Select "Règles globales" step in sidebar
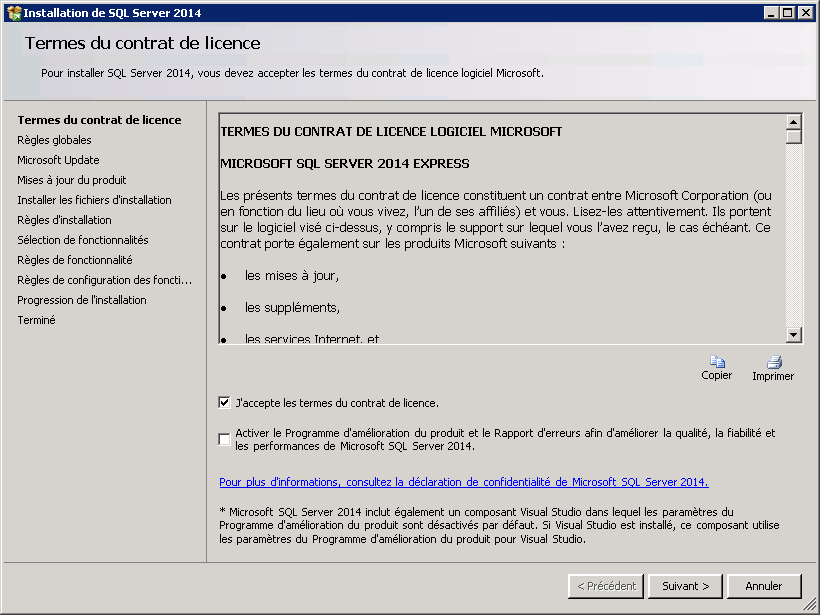The height and width of the screenshot is (615, 820). (54, 140)
